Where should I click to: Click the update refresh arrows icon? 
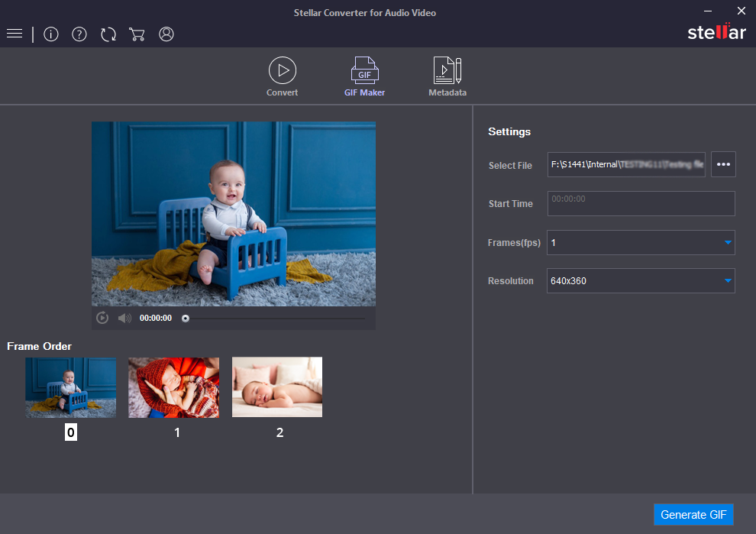[x=108, y=34]
